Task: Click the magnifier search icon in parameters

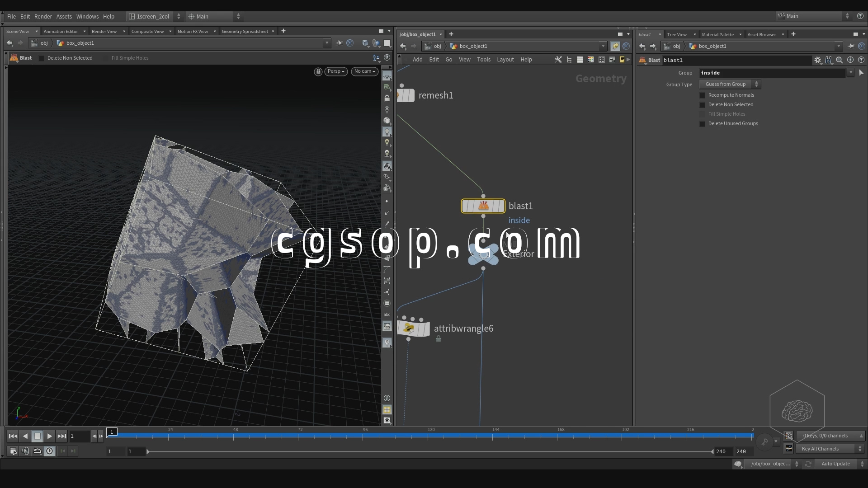Action: click(839, 60)
